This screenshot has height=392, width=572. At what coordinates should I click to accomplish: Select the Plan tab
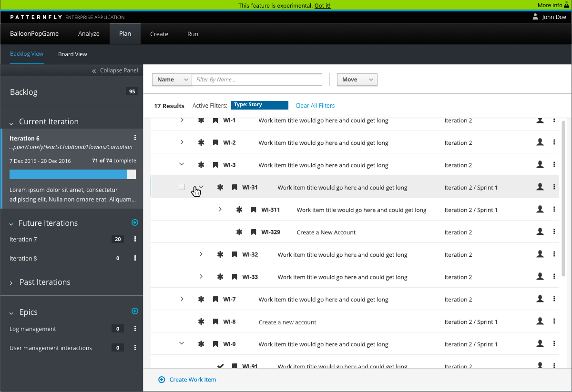coord(125,34)
